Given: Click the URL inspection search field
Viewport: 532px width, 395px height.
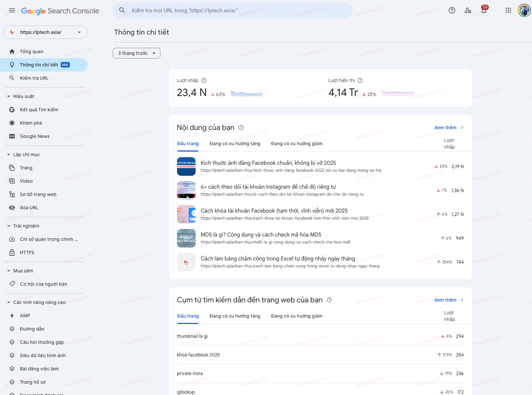Looking at the screenshot, I should click(232, 11).
